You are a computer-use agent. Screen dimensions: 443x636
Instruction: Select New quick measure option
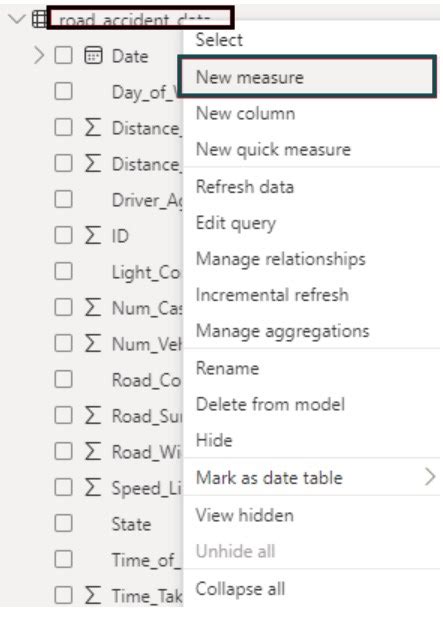(x=273, y=149)
